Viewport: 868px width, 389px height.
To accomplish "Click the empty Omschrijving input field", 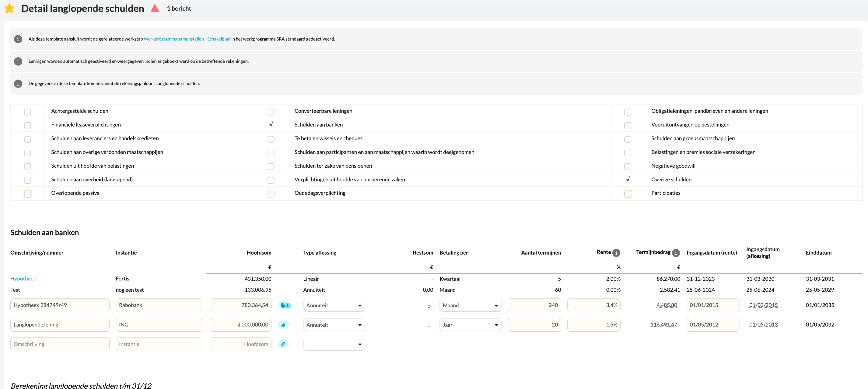I will [x=60, y=344].
